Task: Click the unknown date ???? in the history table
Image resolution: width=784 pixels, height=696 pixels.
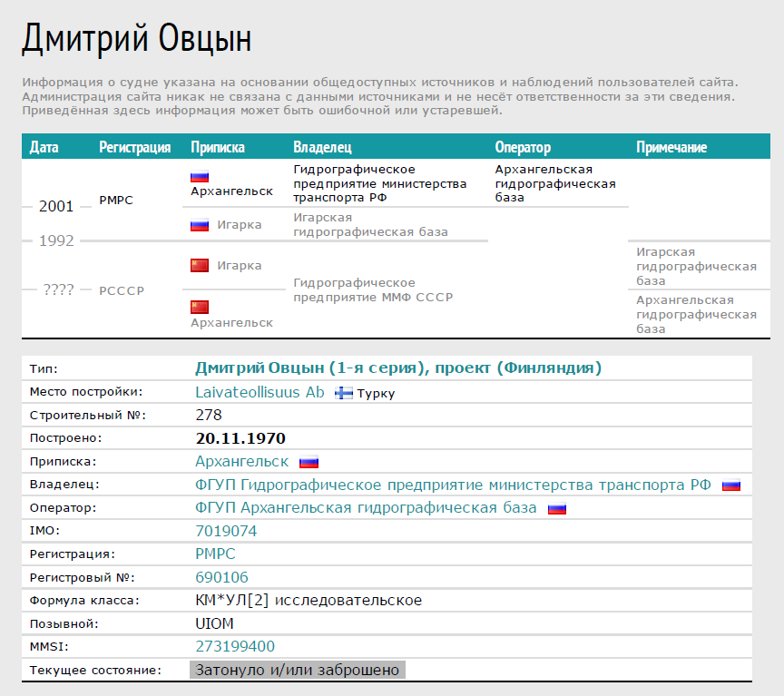Action: coord(58,289)
